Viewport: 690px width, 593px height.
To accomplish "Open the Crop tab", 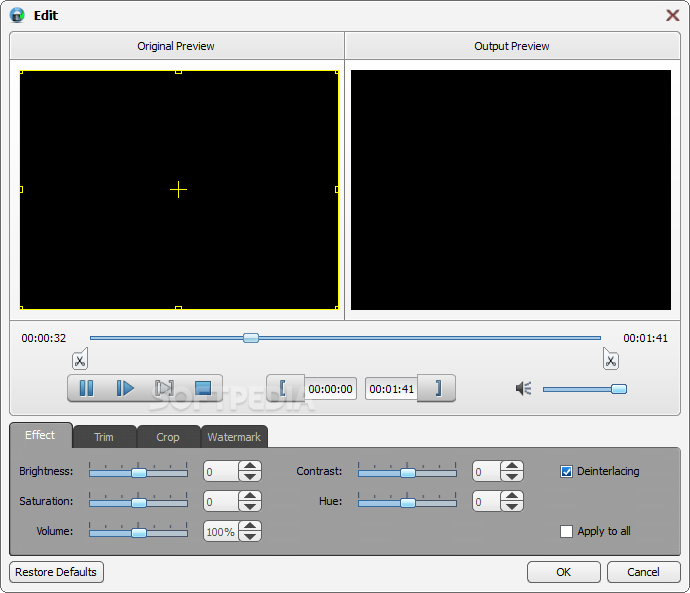I will click(x=168, y=437).
